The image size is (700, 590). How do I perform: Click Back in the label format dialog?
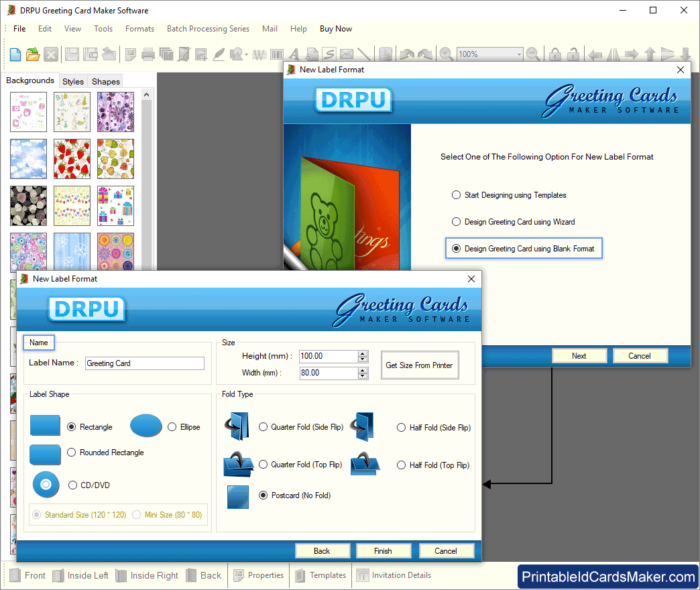322,551
